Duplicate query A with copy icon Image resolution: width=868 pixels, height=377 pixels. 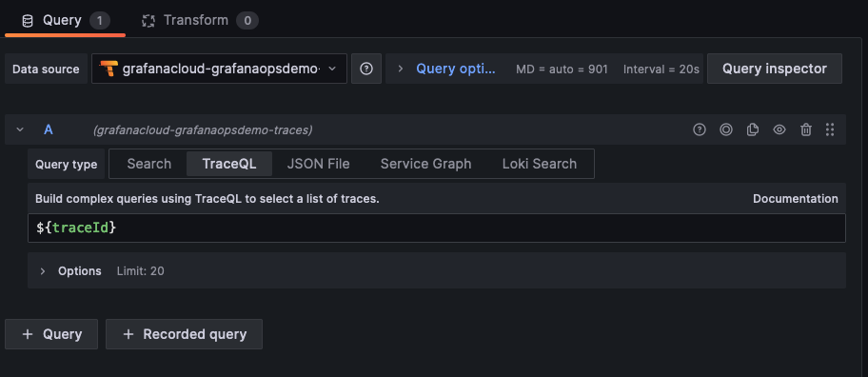(x=752, y=129)
